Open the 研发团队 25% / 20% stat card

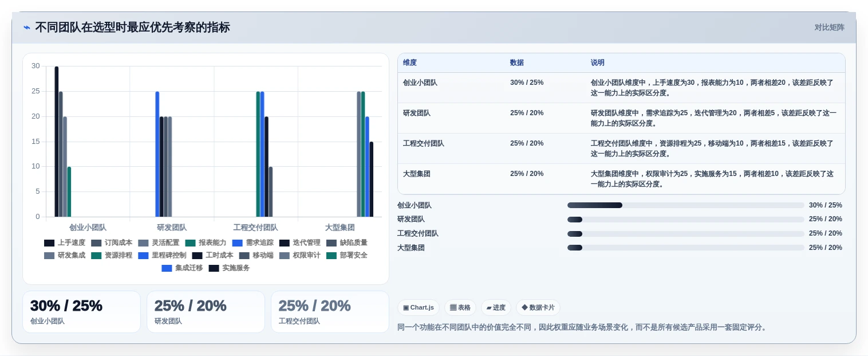[x=206, y=312]
